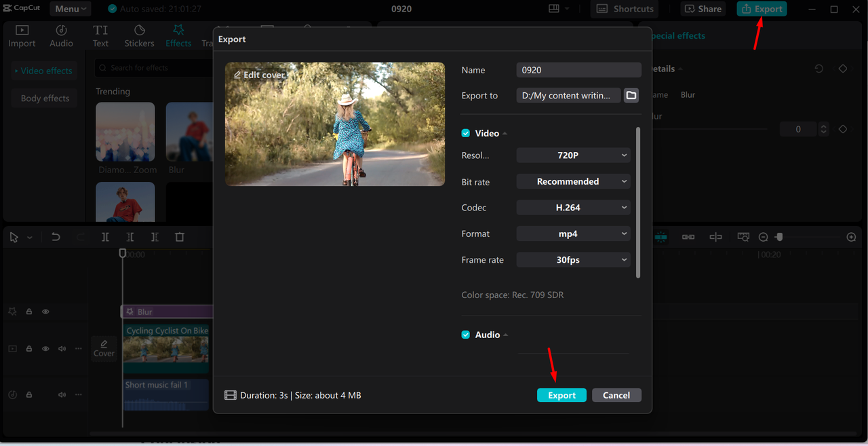Click the timeline preview magnifier icon

[743, 237]
